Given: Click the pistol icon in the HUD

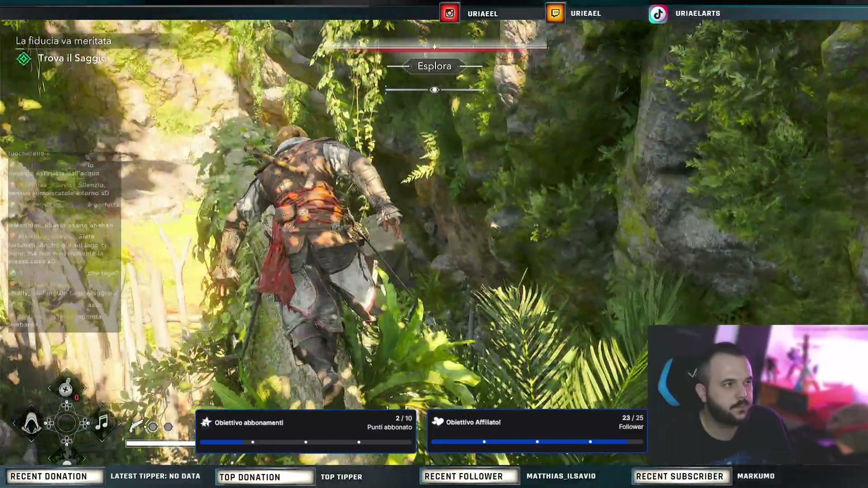Looking at the screenshot, I should pyautogui.click(x=136, y=426).
